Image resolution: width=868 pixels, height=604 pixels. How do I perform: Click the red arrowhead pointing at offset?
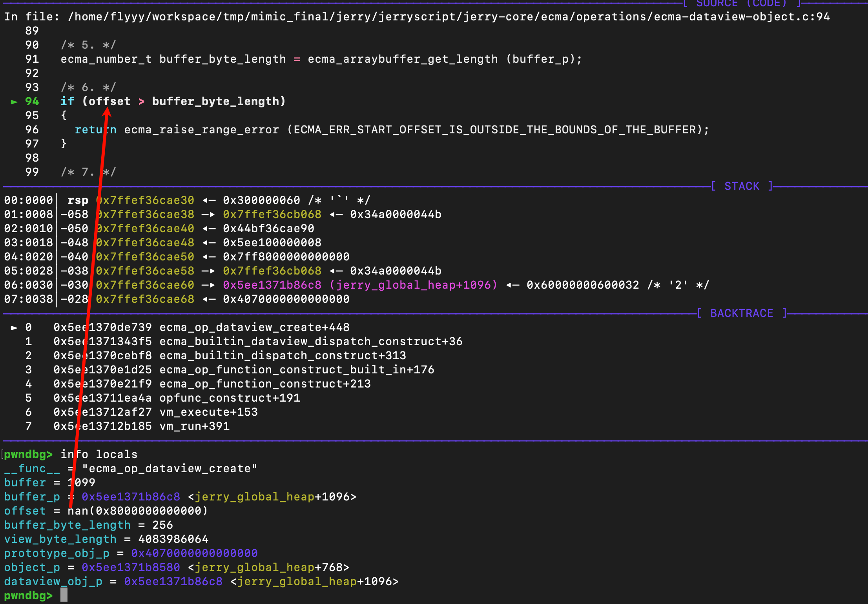[107, 112]
